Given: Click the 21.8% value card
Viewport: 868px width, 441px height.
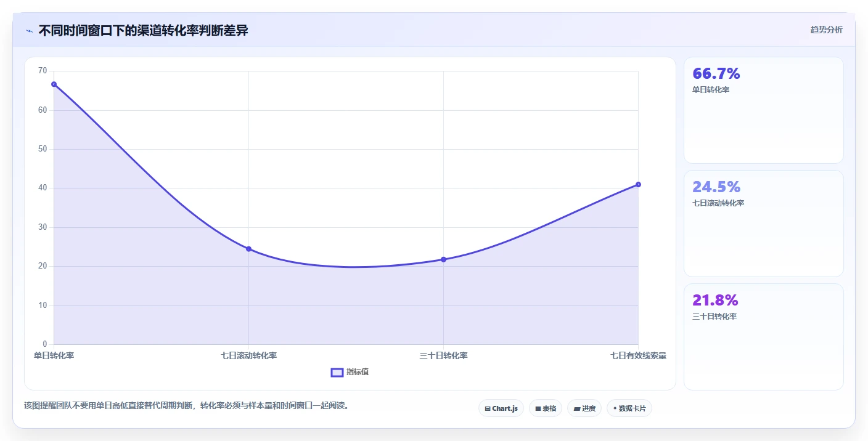Looking at the screenshot, I should tap(763, 337).
